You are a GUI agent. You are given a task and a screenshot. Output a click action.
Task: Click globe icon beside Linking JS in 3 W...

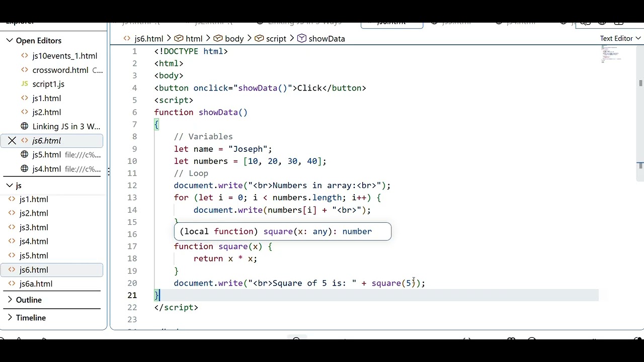(x=25, y=126)
